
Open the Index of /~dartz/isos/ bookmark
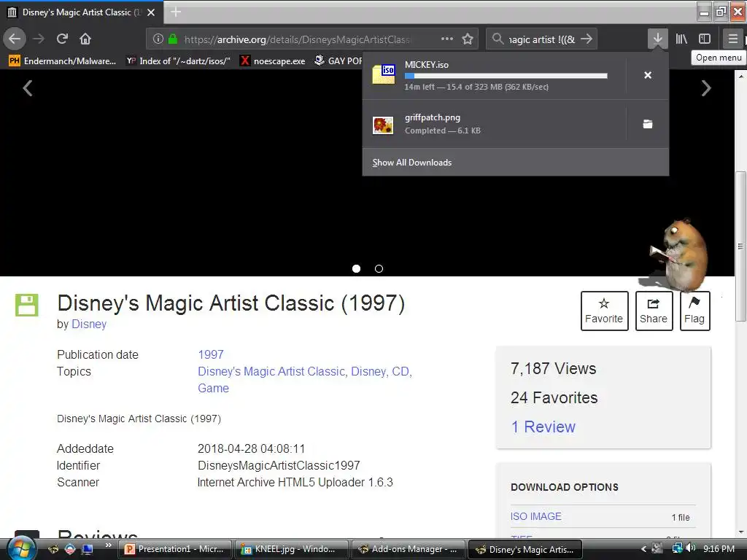[178, 61]
